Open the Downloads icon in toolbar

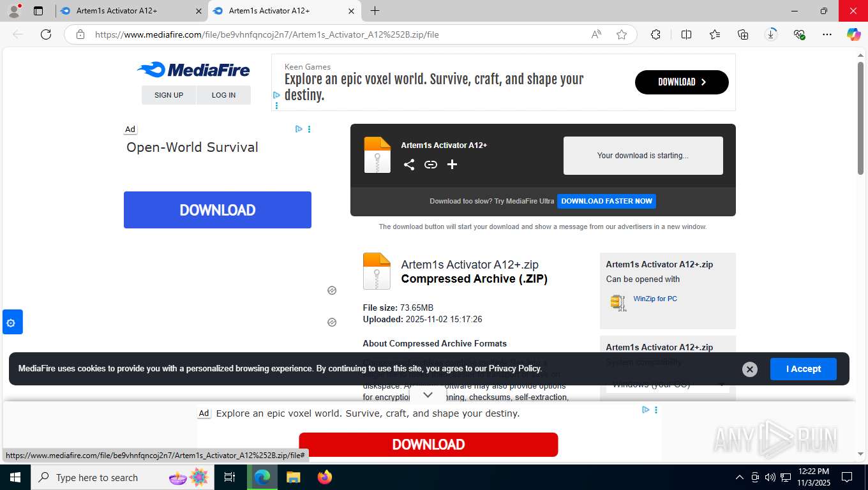(x=771, y=34)
